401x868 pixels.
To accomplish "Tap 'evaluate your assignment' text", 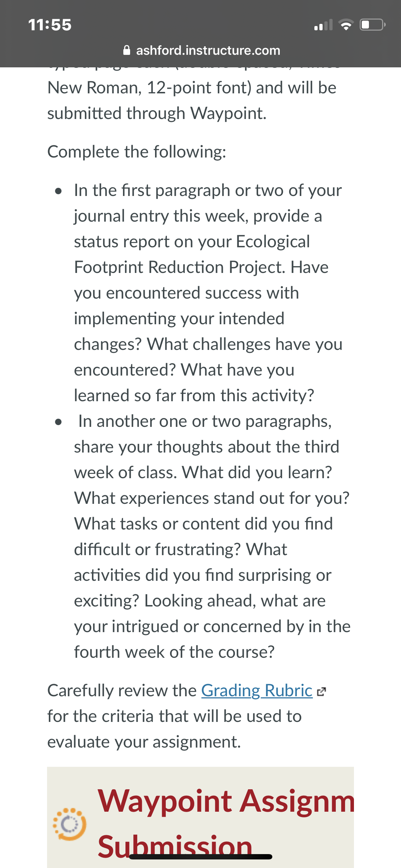I will tap(144, 742).
